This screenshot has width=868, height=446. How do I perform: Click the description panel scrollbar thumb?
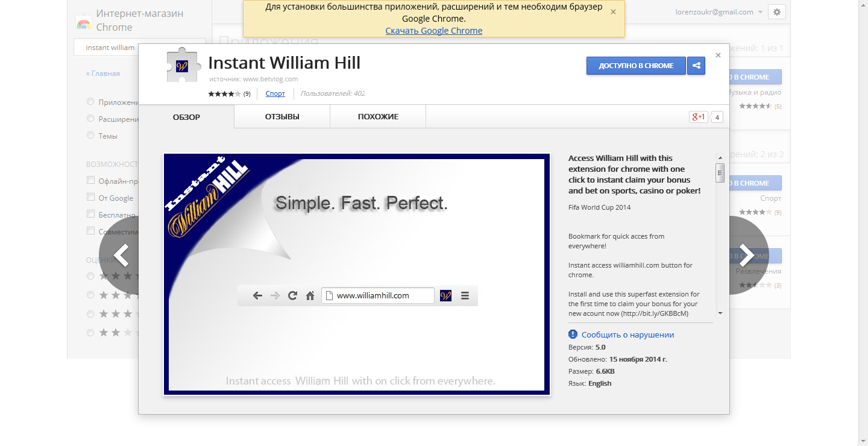(x=720, y=172)
